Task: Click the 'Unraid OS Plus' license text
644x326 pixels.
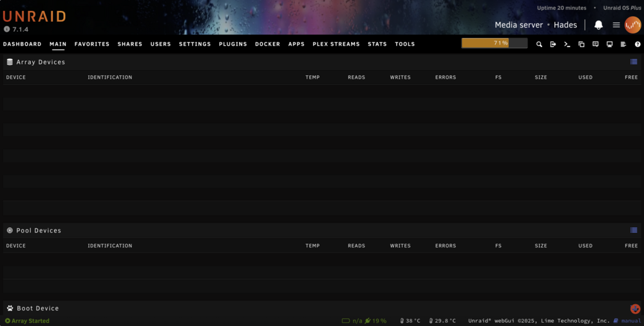Action: [622, 8]
